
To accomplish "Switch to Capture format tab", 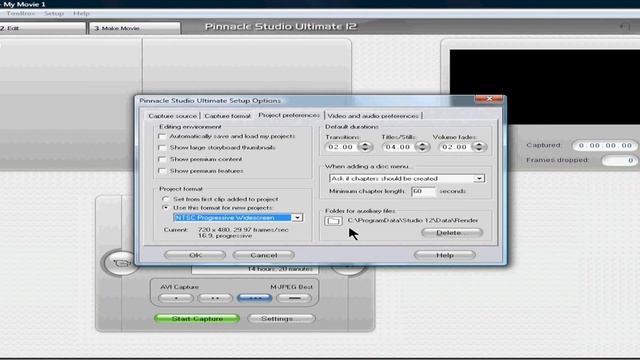I will point(227,116).
